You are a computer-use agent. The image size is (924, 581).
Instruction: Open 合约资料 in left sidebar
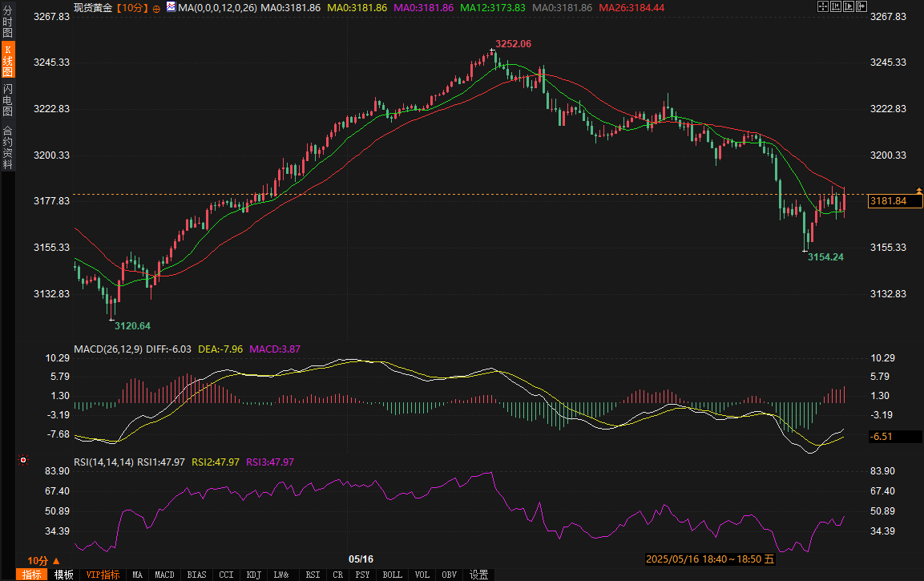pyautogui.click(x=8, y=147)
